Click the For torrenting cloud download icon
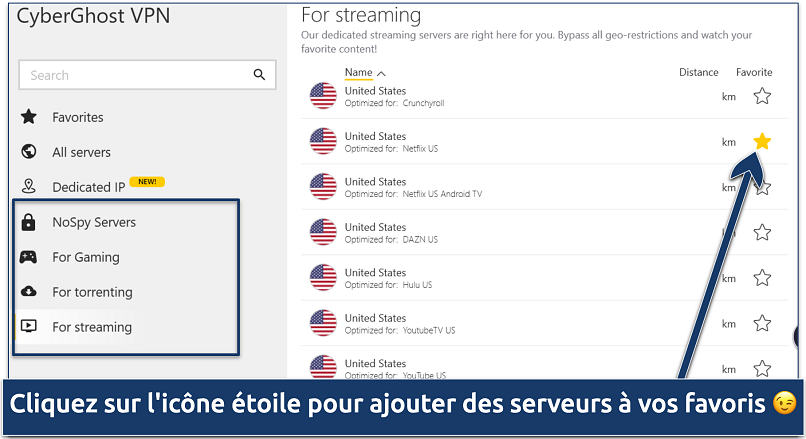This screenshot has width=806, height=439. pyautogui.click(x=29, y=291)
